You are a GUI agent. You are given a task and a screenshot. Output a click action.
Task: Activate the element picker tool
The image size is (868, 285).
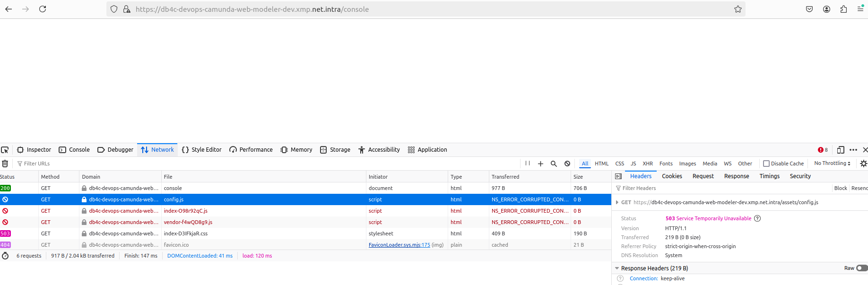[x=5, y=150]
